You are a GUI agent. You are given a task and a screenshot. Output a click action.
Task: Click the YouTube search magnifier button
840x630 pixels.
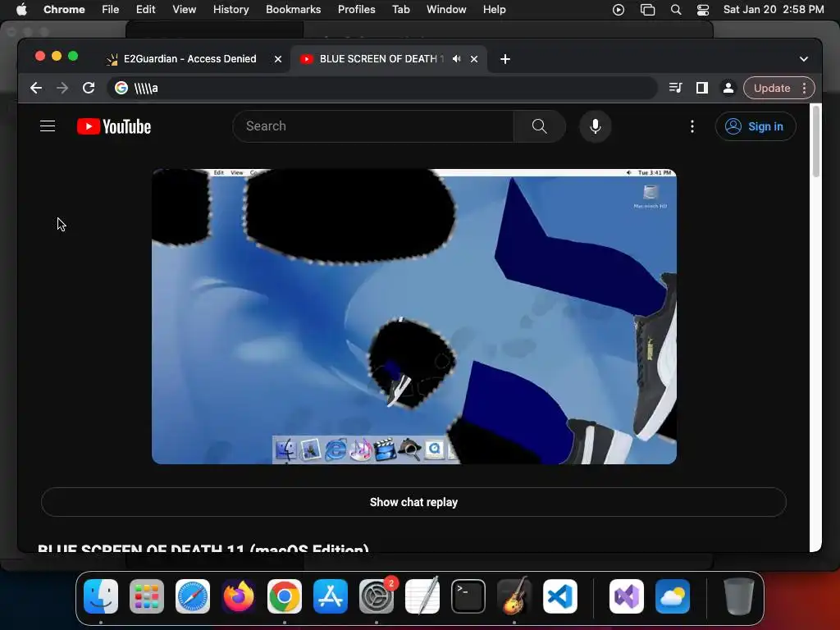[540, 126]
